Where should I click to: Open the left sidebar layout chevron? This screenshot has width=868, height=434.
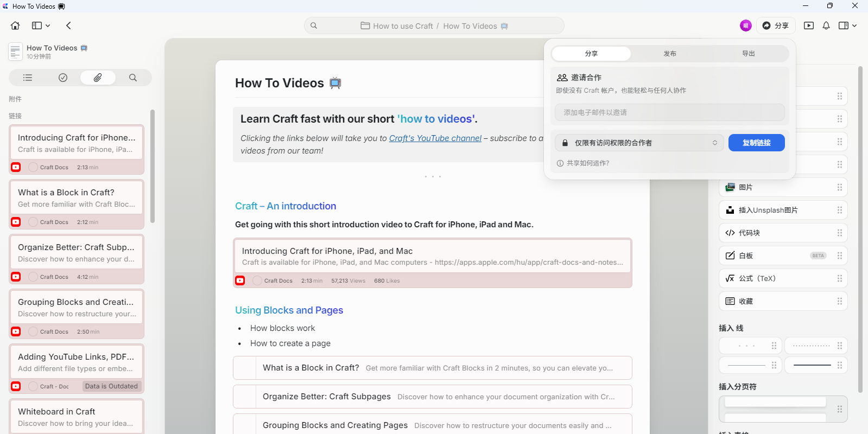pyautogui.click(x=48, y=25)
